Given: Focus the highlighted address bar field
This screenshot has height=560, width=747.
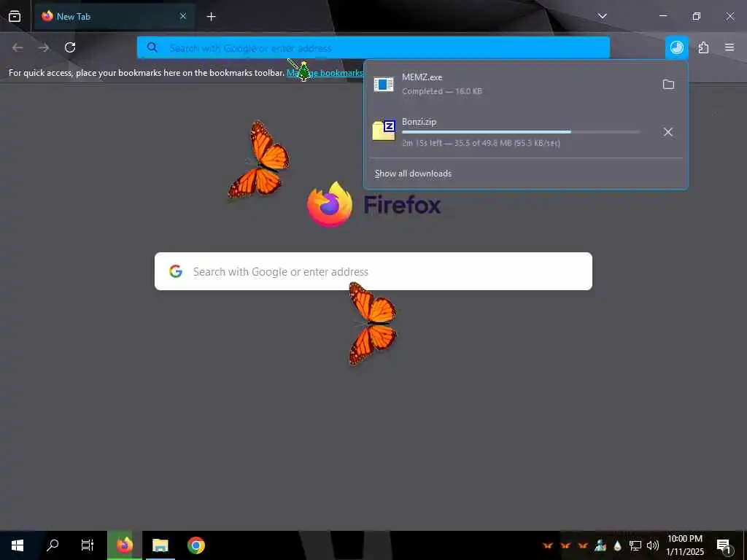Looking at the screenshot, I should coord(373,47).
